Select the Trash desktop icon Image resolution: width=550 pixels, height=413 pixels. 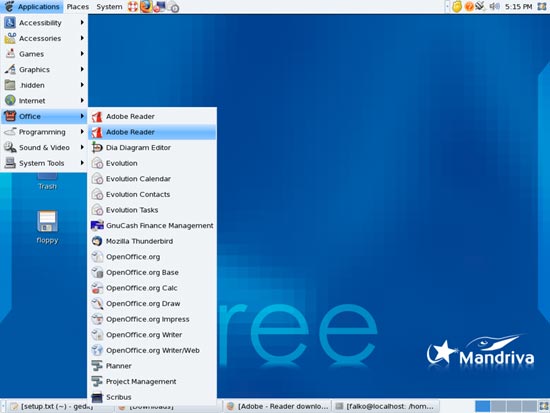(47, 182)
